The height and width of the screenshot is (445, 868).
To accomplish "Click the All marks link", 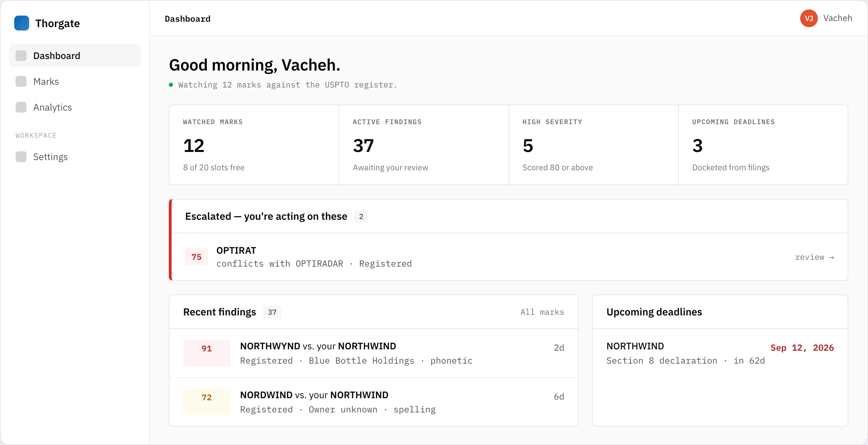I will point(542,312).
